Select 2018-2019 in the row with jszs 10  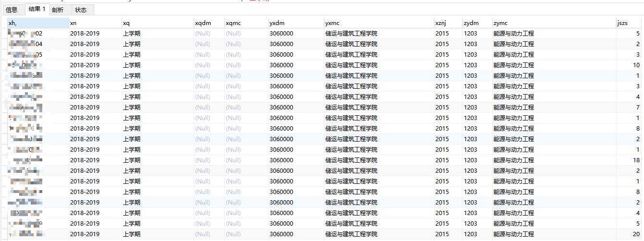pos(85,65)
